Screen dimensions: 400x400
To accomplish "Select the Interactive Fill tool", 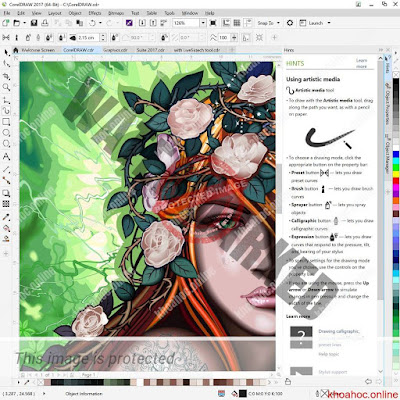I will (x=6, y=228).
